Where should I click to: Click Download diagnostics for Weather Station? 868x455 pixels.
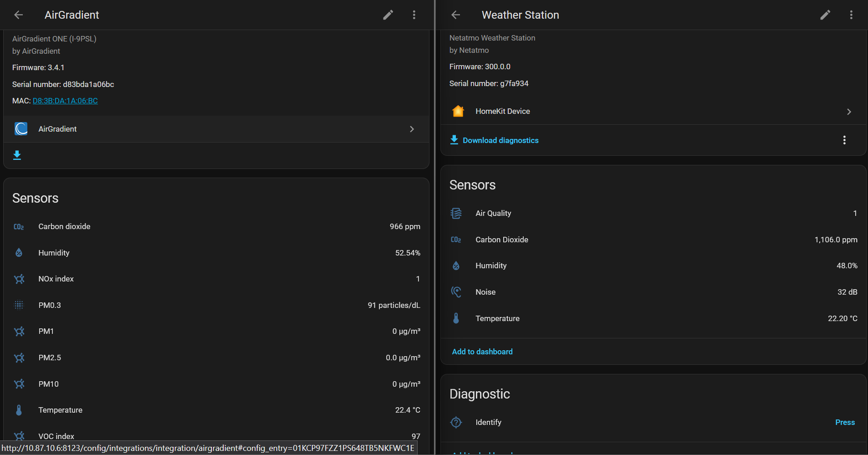(x=500, y=140)
